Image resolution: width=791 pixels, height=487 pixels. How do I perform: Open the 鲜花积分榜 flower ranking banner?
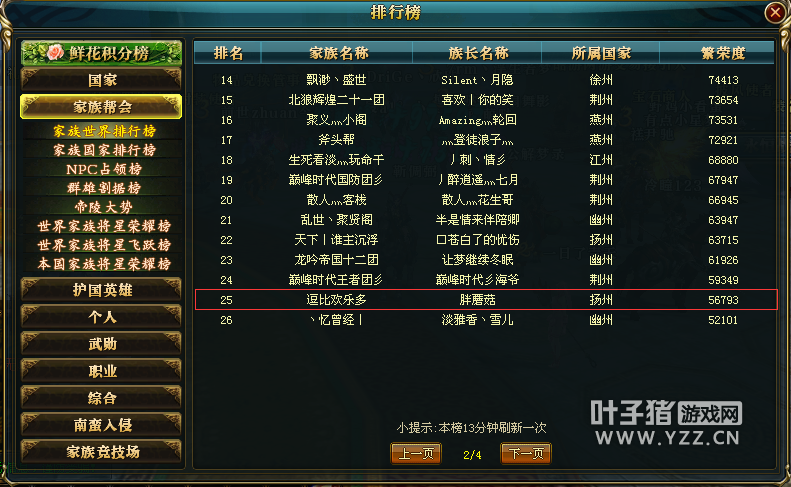click(x=101, y=53)
